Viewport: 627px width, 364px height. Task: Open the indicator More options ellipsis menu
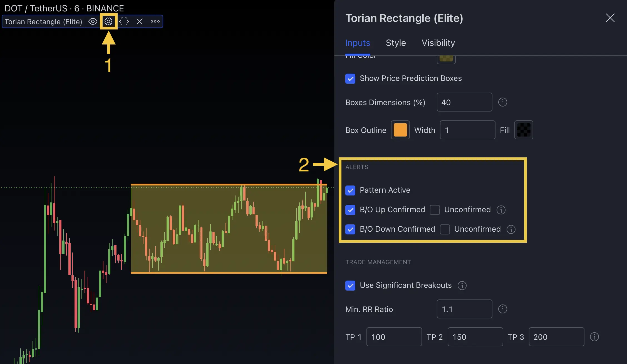[x=155, y=21]
